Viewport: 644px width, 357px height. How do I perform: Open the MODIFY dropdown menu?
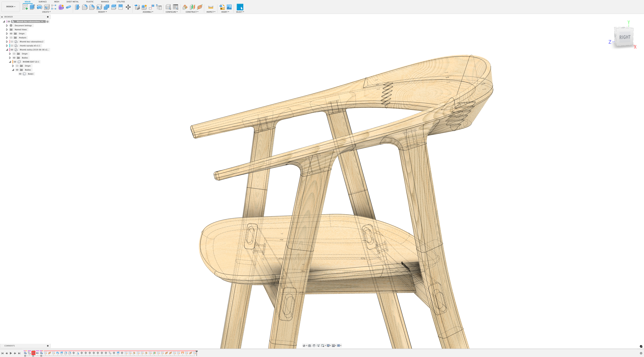(102, 12)
